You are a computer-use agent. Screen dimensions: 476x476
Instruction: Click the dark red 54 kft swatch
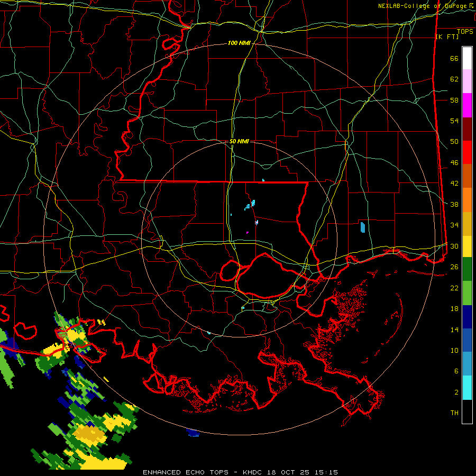pos(467,129)
